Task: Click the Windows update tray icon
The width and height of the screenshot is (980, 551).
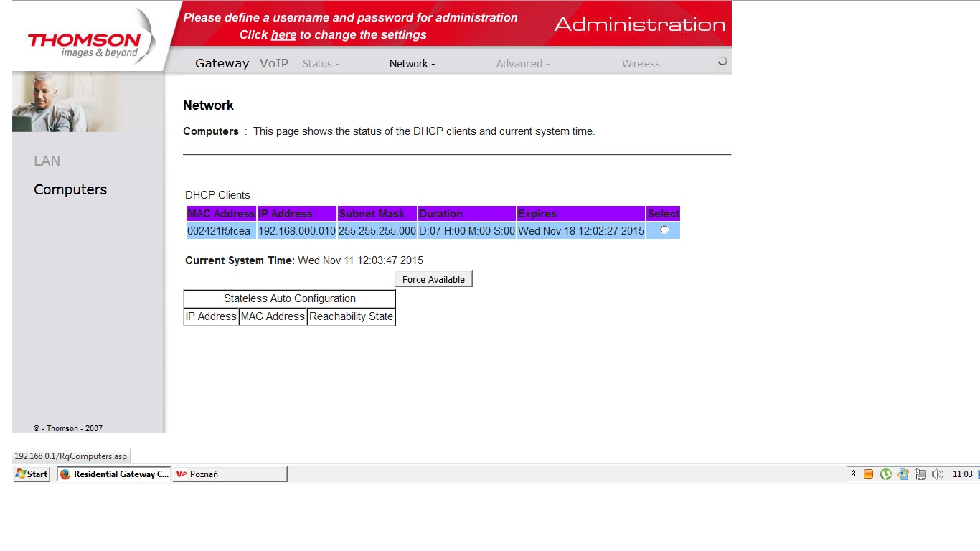Action: 903,474
